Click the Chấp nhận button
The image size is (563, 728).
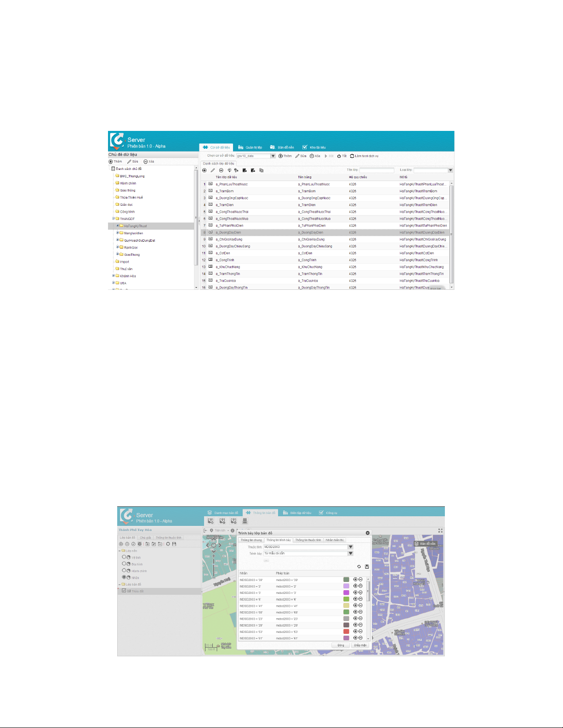tap(360, 645)
